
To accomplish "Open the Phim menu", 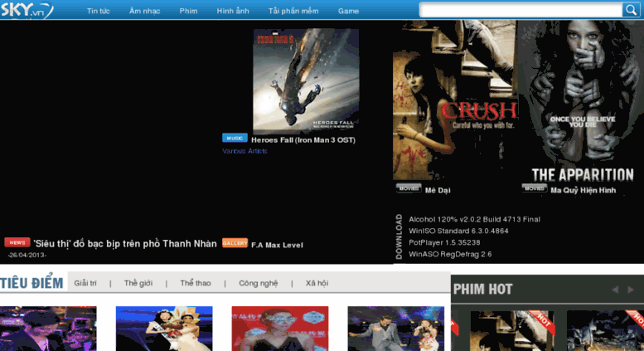I will click(x=188, y=11).
